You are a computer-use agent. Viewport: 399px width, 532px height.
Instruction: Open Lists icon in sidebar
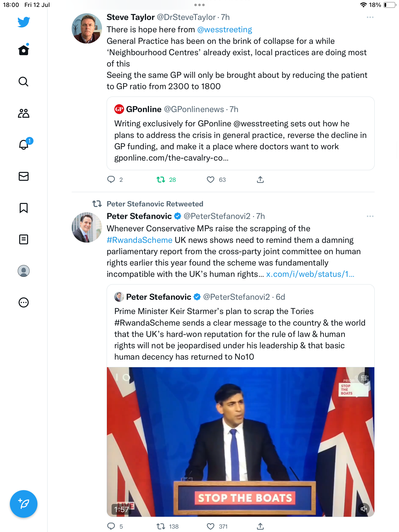click(x=24, y=239)
